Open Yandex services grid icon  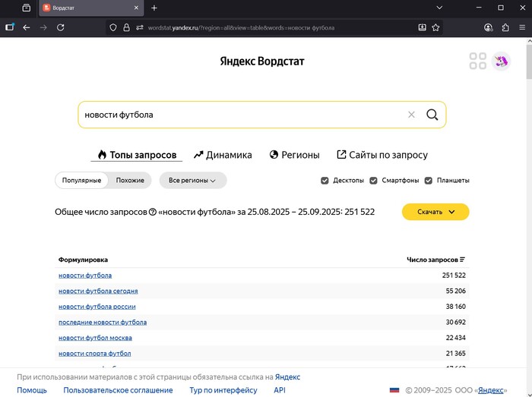click(477, 61)
